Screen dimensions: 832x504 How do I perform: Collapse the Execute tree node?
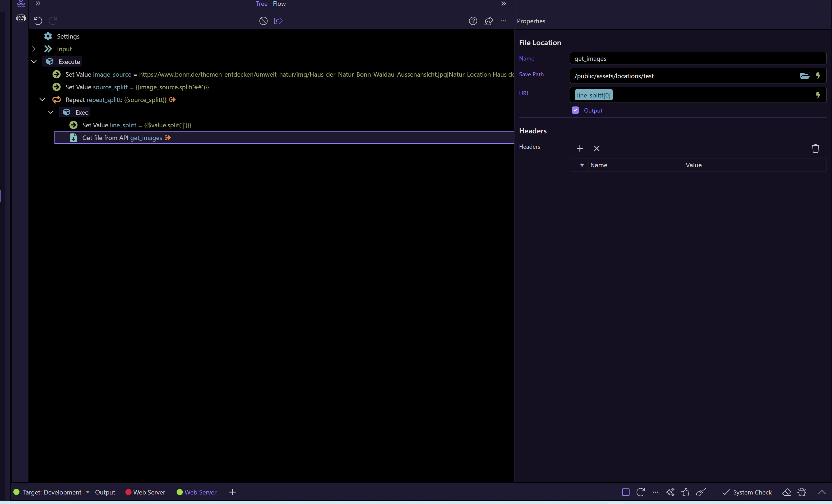34,62
